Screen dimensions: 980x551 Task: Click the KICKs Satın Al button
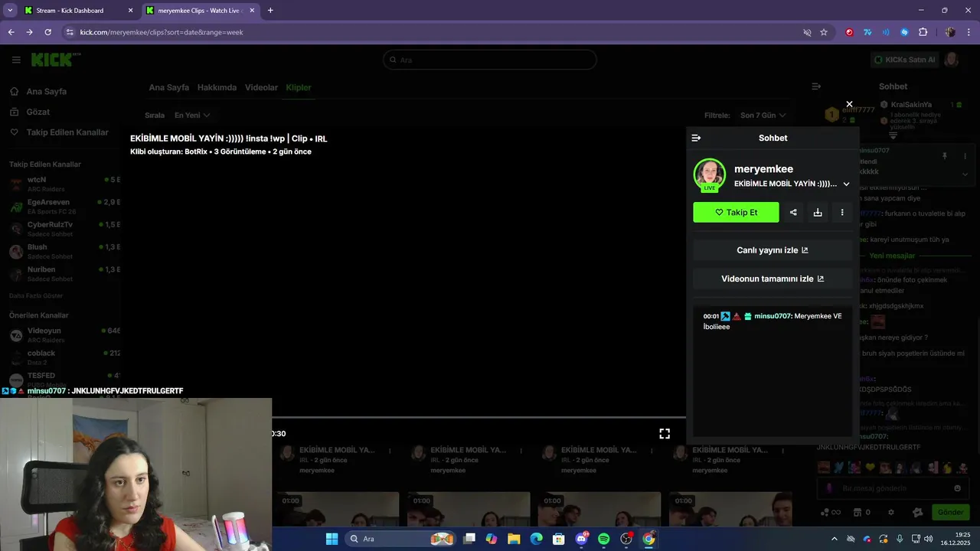pyautogui.click(x=905, y=60)
